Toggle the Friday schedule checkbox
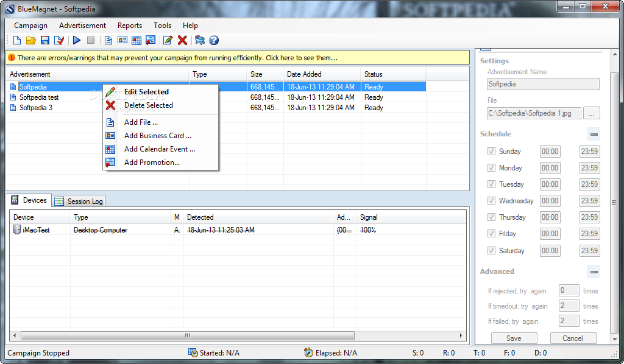The image size is (624, 364). pos(492,234)
